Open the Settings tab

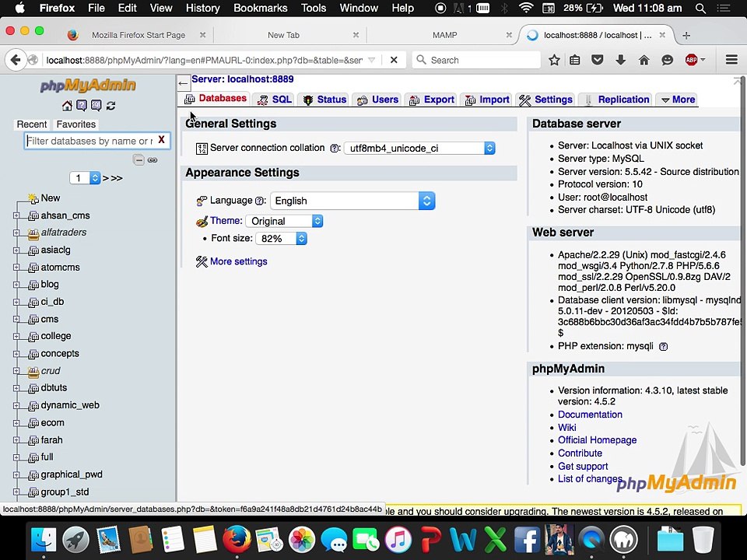(546, 100)
